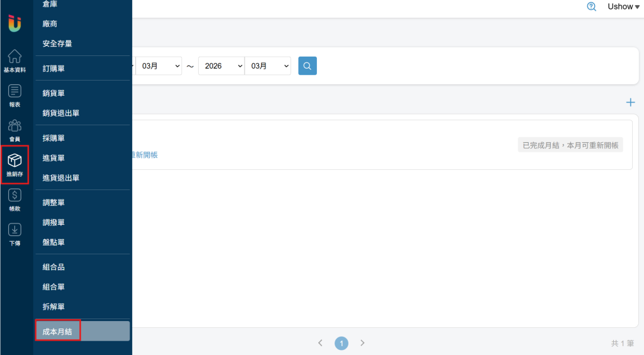Select 成本月結 menu item

pos(82,331)
